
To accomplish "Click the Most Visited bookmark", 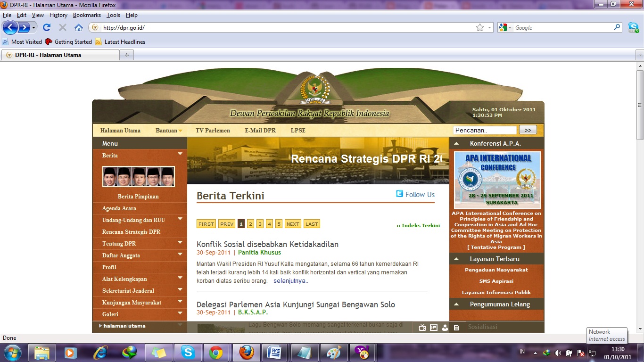I will (x=22, y=41).
